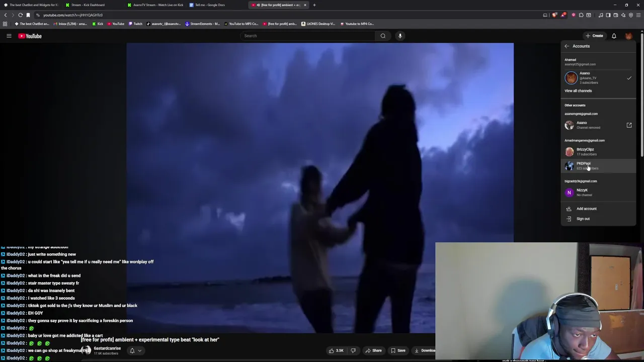The image size is (644, 362).
Task: Click View all channels link
Action: tap(578, 91)
